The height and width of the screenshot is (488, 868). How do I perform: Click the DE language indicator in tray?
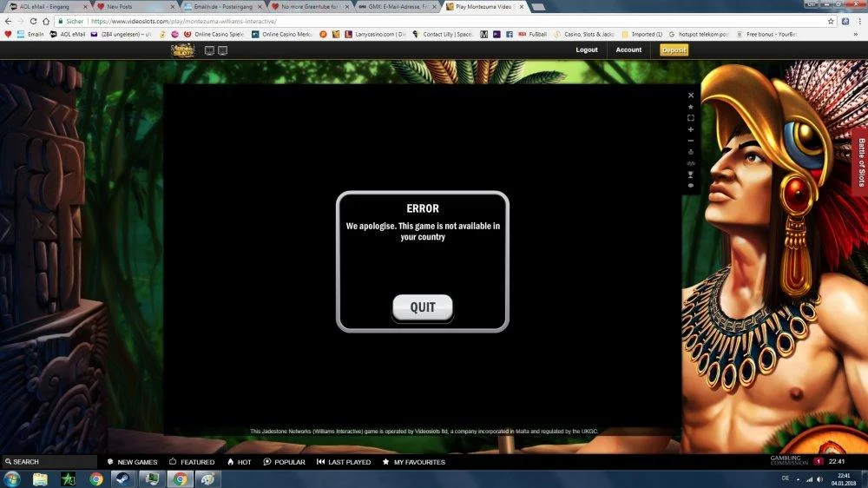(x=785, y=478)
